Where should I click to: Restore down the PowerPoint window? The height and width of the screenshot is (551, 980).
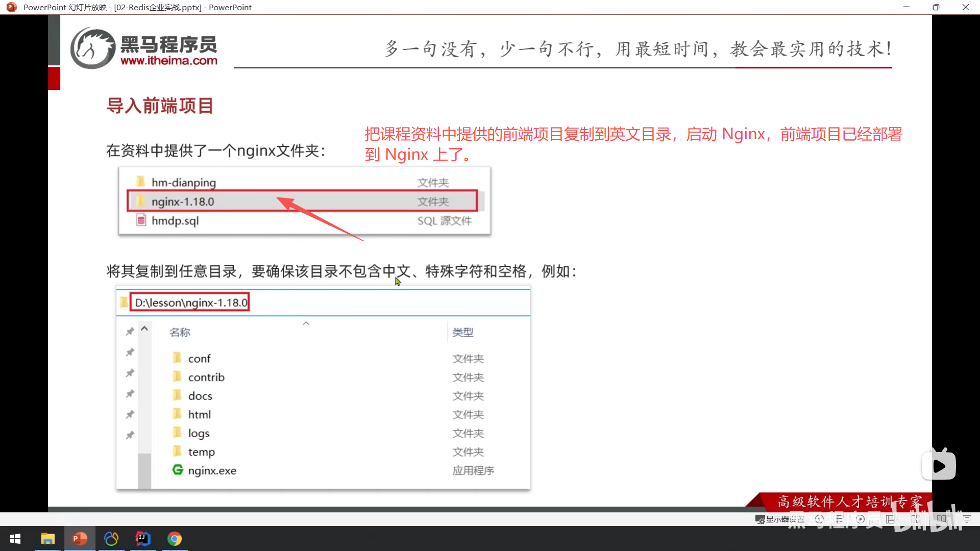point(936,7)
